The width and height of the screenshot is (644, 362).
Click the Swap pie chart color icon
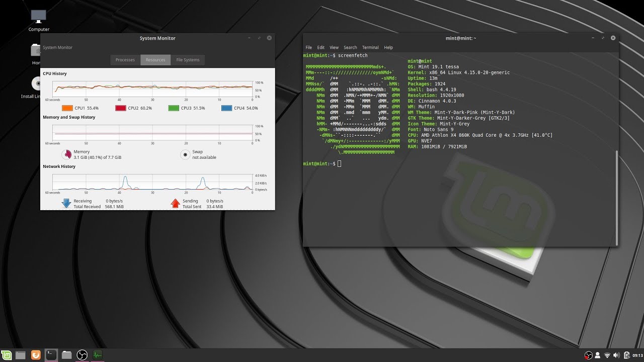click(185, 154)
